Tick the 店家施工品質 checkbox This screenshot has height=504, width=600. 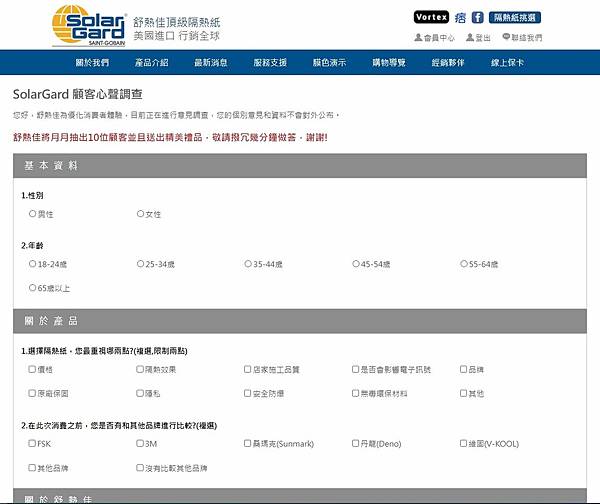point(248,369)
